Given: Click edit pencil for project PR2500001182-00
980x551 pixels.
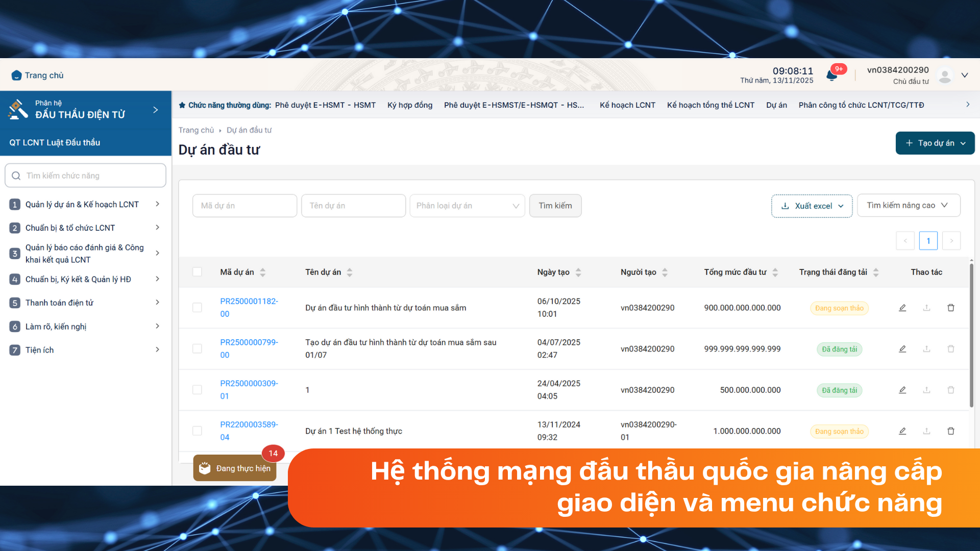Looking at the screenshot, I should pos(902,308).
